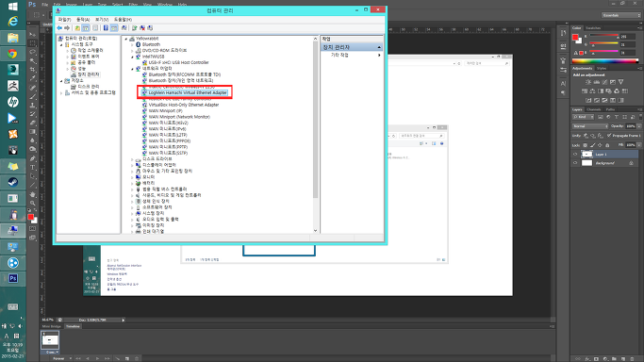Select the Brush tool
Viewport: 644px width, 362px height.
coord(32,96)
